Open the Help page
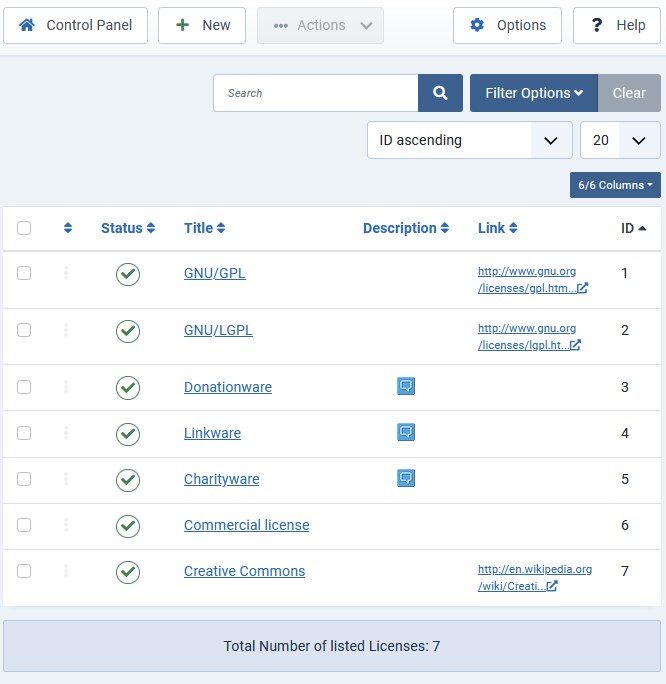666x684 pixels. pos(617,25)
